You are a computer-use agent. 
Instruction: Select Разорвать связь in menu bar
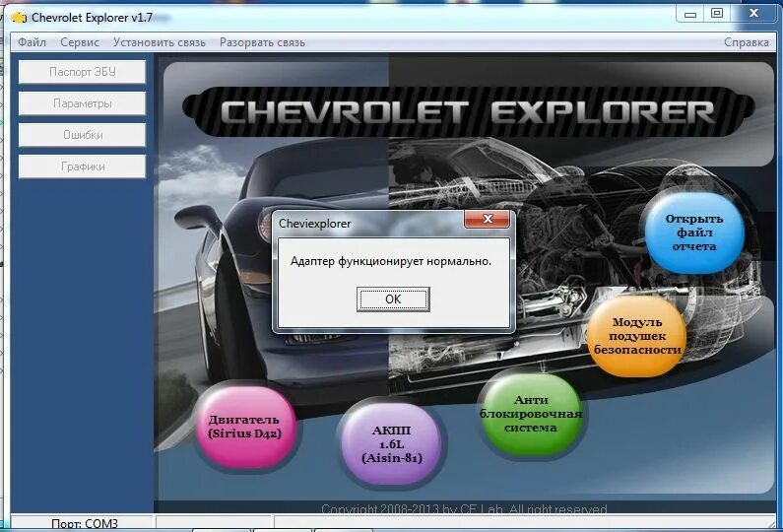coord(262,42)
